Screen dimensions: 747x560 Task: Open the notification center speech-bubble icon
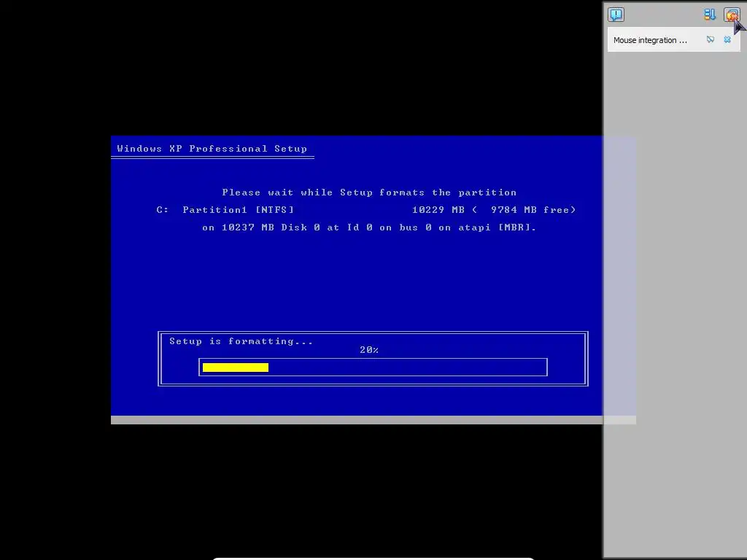tap(616, 15)
